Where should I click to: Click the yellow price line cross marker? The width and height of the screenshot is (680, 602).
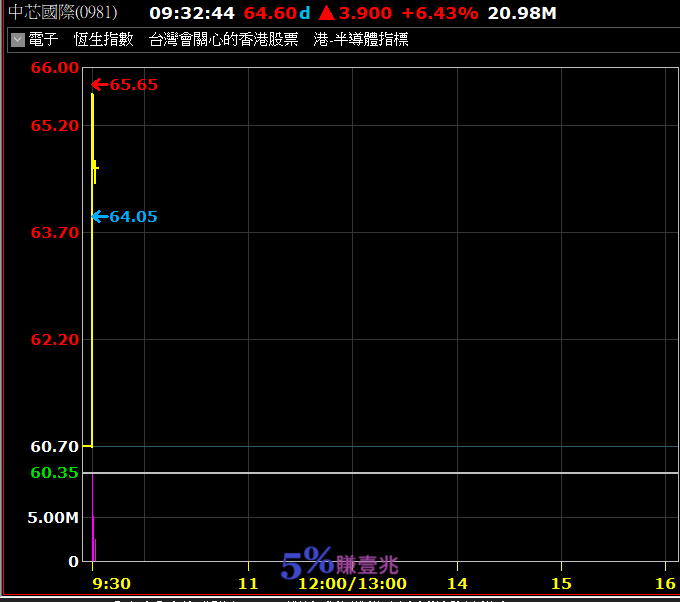click(x=95, y=168)
